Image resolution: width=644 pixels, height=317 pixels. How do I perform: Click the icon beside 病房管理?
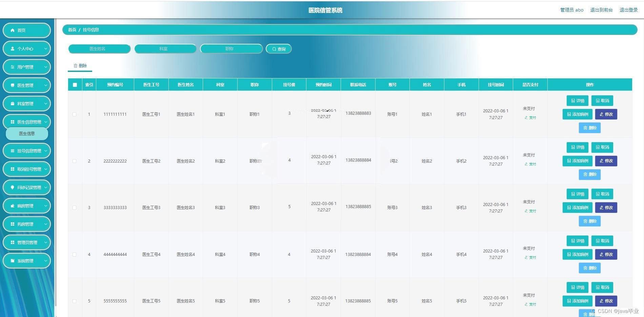tap(13, 206)
